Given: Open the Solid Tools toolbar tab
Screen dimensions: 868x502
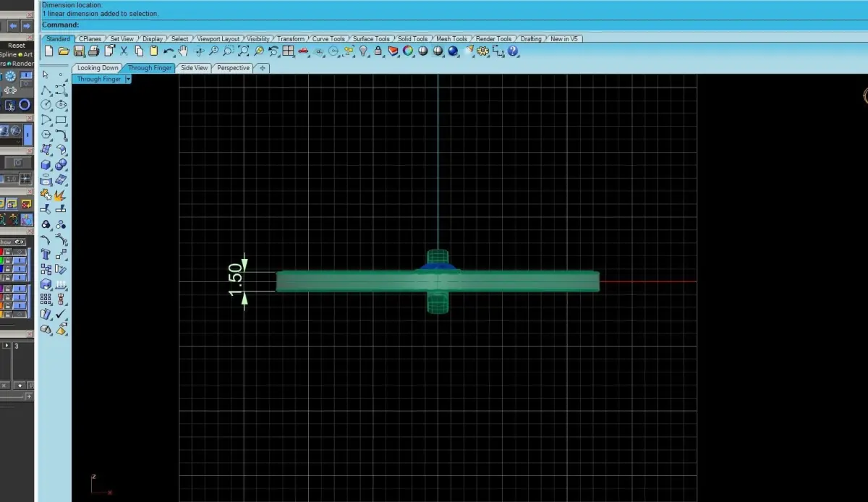Looking at the screenshot, I should (x=412, y=38).
